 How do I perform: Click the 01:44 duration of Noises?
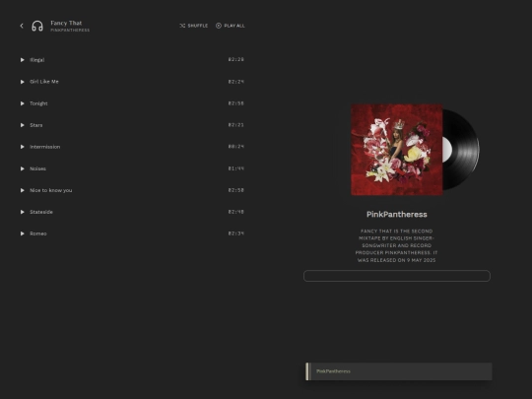236,168
